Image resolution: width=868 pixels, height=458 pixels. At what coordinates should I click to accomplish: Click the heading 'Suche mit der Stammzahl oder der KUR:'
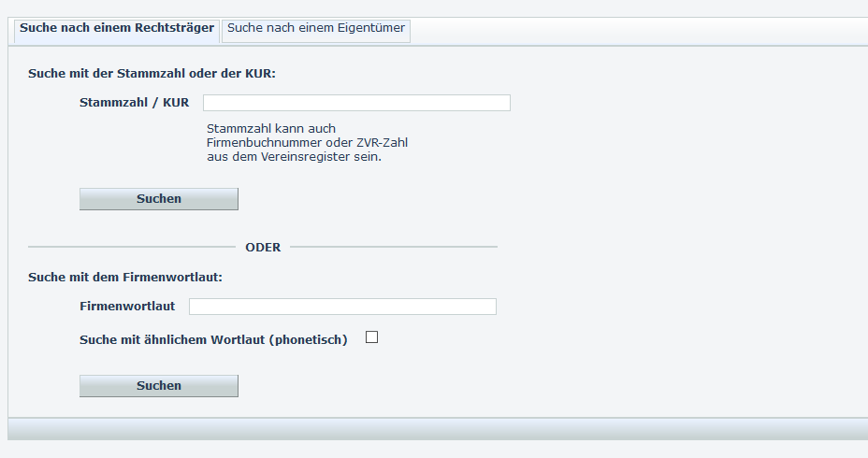click(x=152, y=73)
